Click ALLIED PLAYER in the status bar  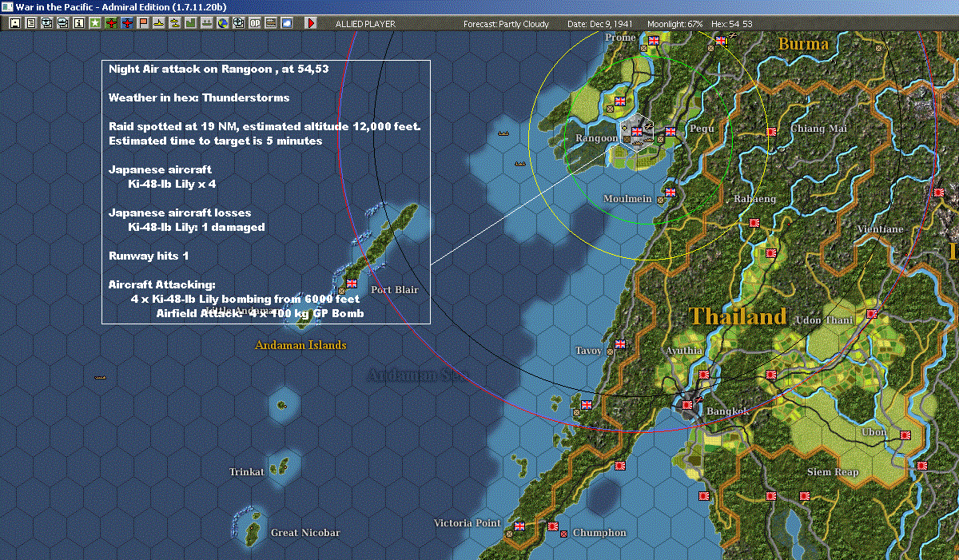coord(365,24)
